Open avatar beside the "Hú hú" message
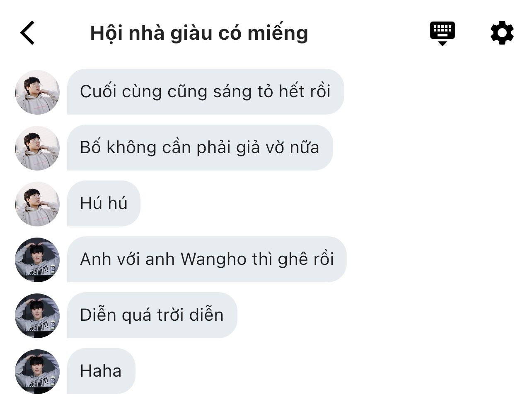The image size is (532, 399). pos(37,204)
